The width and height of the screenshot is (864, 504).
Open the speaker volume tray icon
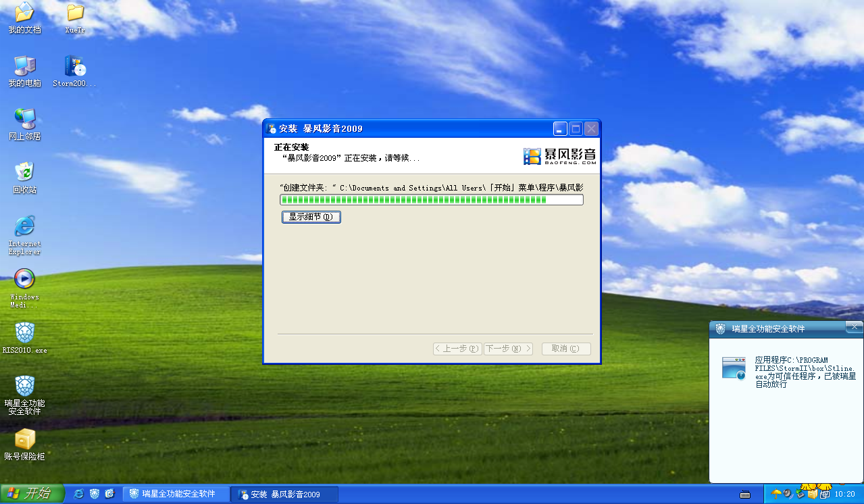(788, 495)
